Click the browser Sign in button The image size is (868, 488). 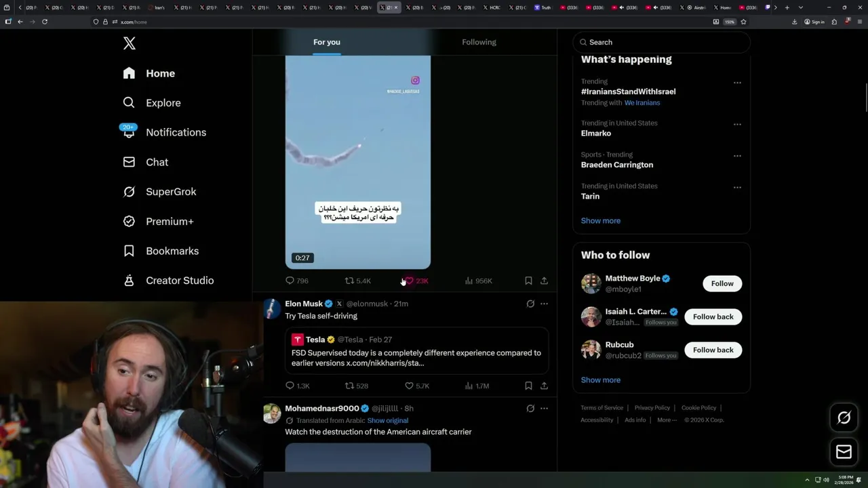pos(814,22)
